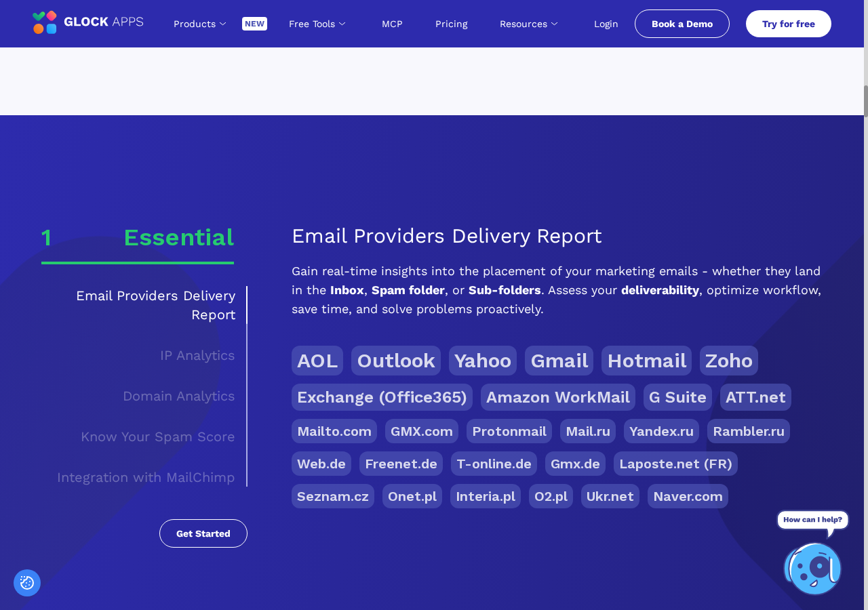Click the Essential section heading
Screen dimensions: 868x610
[x=179, y=237]
